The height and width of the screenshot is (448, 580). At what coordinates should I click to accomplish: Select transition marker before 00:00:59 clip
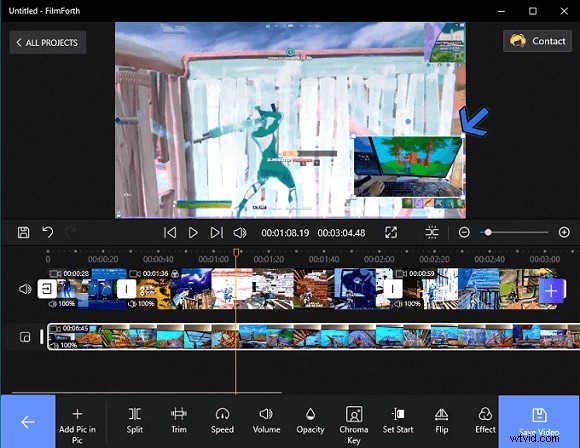(x=393, y=289)
